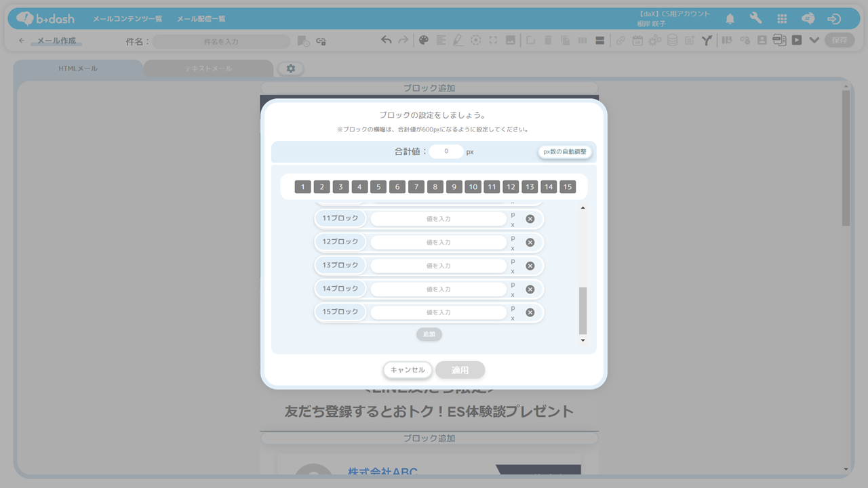Focus the 12ブロック value input field
This screenshot has height=488, width=868.
point(439,242)
